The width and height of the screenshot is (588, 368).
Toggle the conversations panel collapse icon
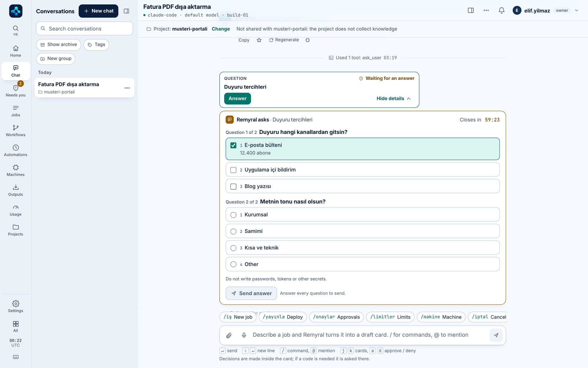click(x=126, y=11)
